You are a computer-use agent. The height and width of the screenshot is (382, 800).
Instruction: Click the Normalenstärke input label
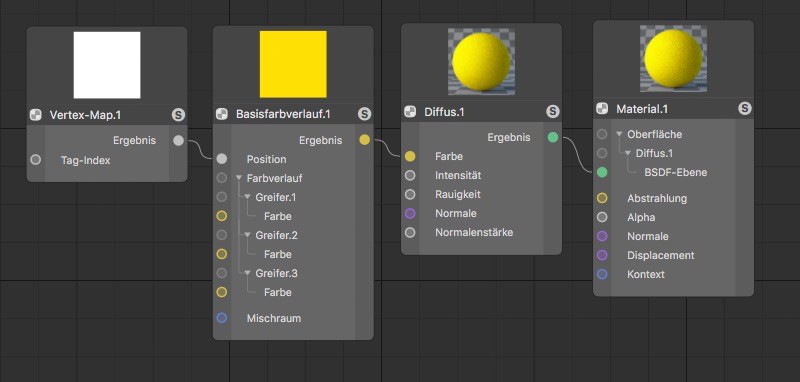click(474, 233)
